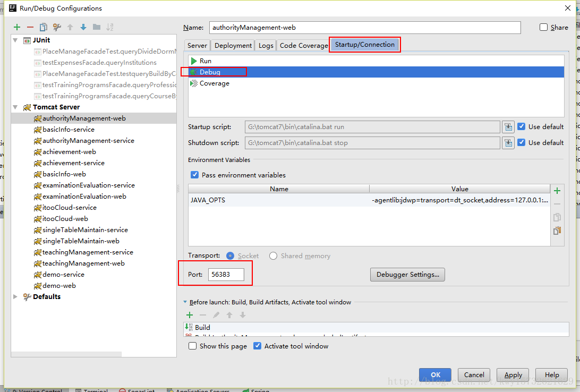Move the configuration up in the toolbar
580x392 pixels.
click(70, 27)
